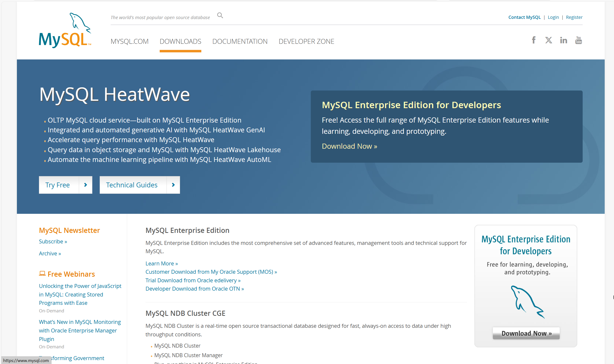Click the dolphin image in promo box
The height and width of the screenshot is (364, 614).
(527, 302)
